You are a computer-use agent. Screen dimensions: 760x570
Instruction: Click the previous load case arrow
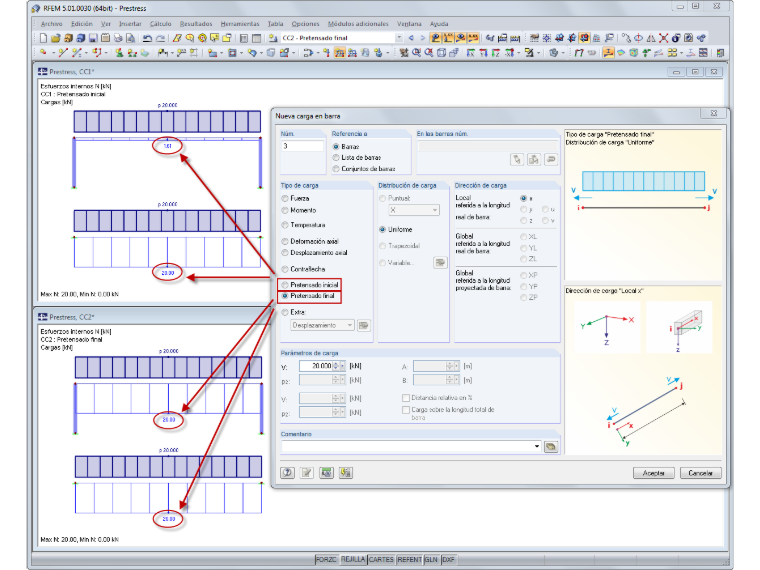click(x=412, y=38)
